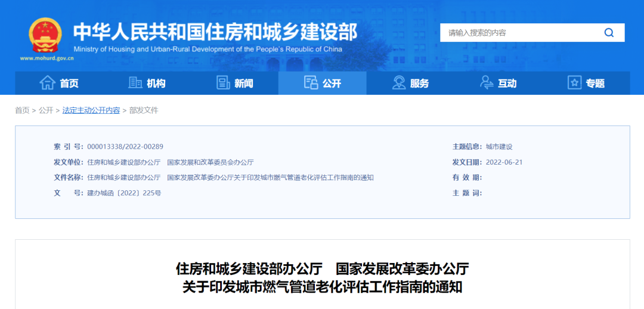Click the English ministry name subtitle

208,50
